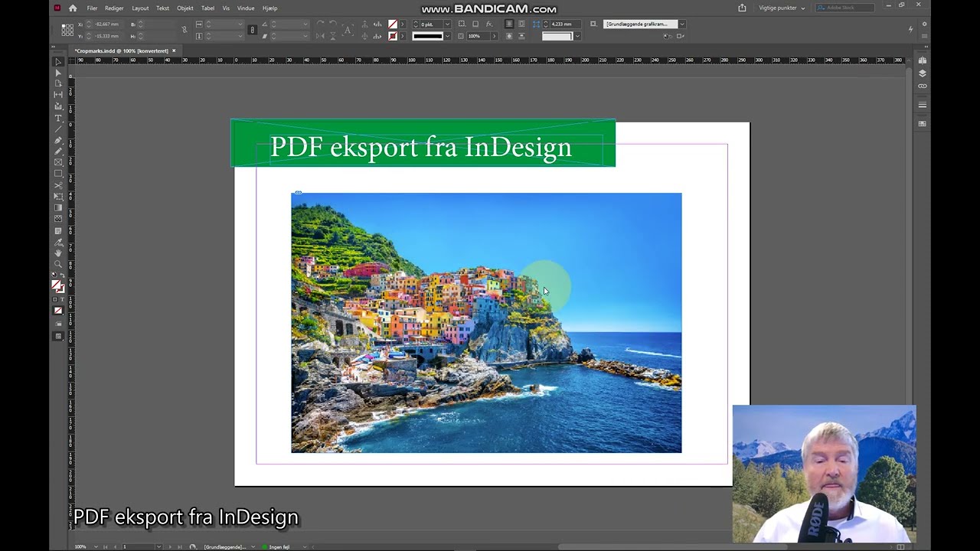Click the Y position field
Viewport: 980px width, 551px height.
[108, 36]
